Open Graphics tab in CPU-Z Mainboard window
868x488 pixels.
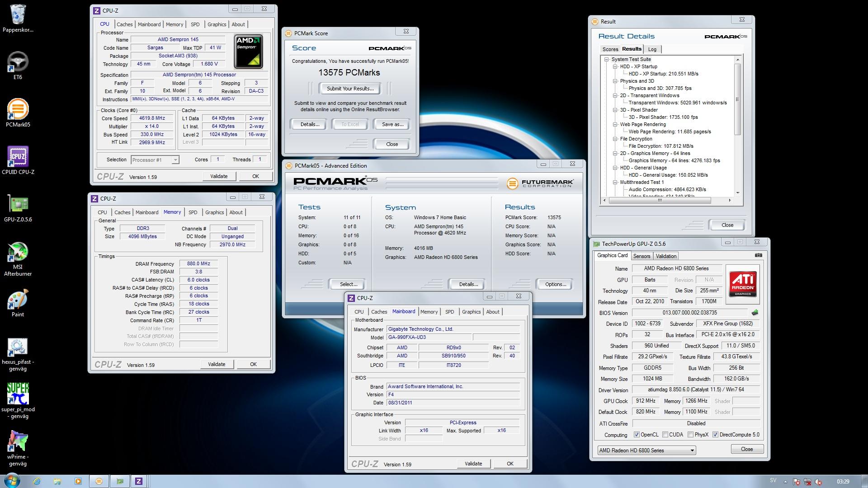472,312
